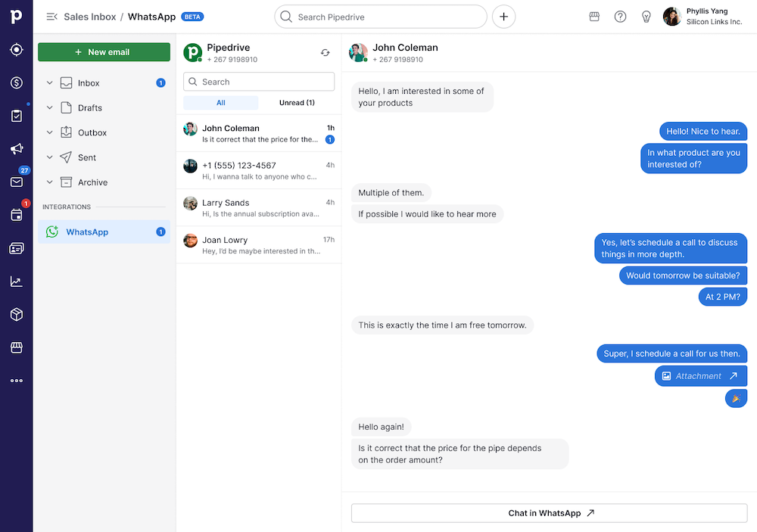Click the Inbox tray icon

click(x=66, y=83)
